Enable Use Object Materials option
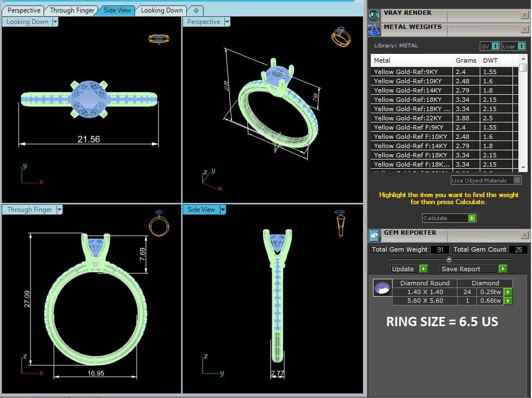The width and height of the screenshot is (532, 398). pyautogui.click(x=517, y=180)
